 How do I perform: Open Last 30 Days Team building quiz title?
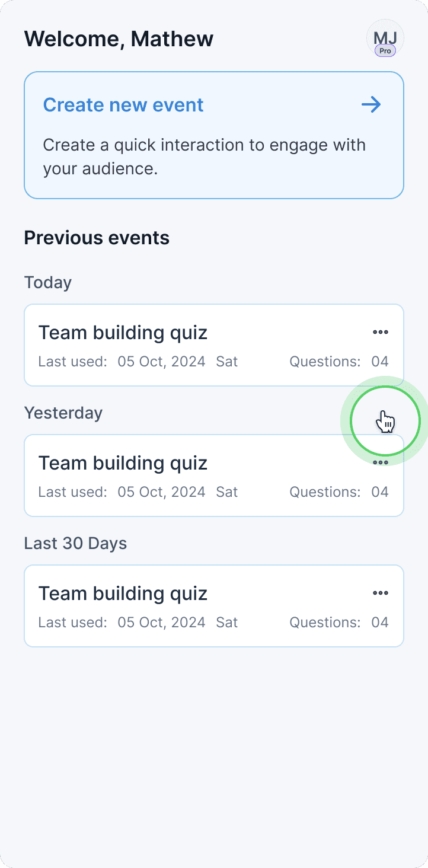click(123, 593)
